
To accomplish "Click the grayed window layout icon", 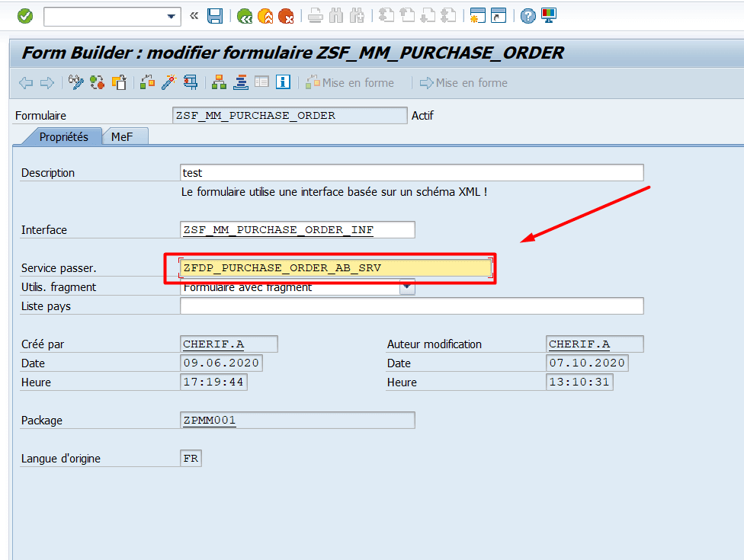I will (261, 82).
